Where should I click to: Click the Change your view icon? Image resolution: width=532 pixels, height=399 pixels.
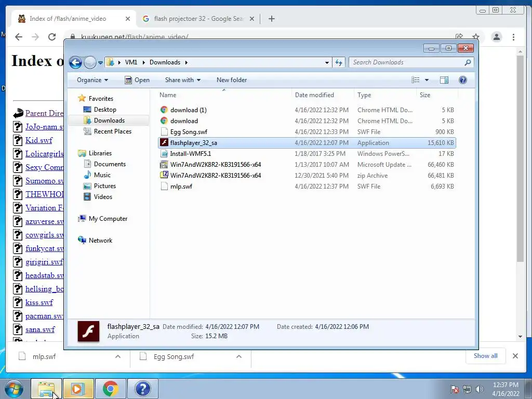point(415,80)
